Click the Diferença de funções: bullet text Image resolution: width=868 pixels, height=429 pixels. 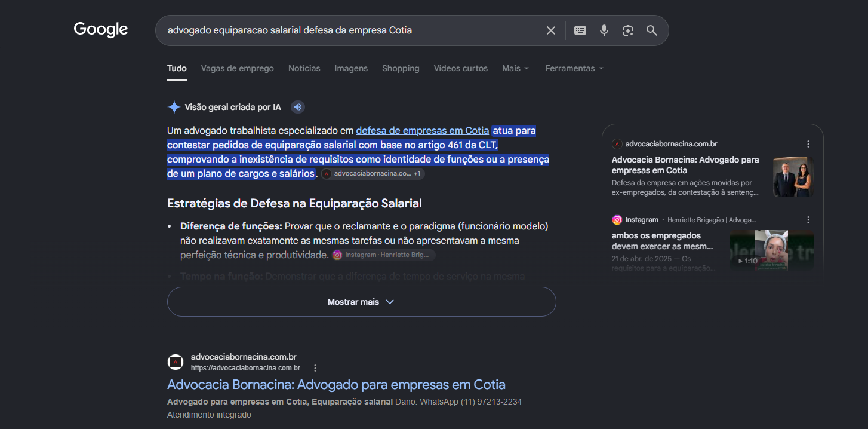click(231, 226)
